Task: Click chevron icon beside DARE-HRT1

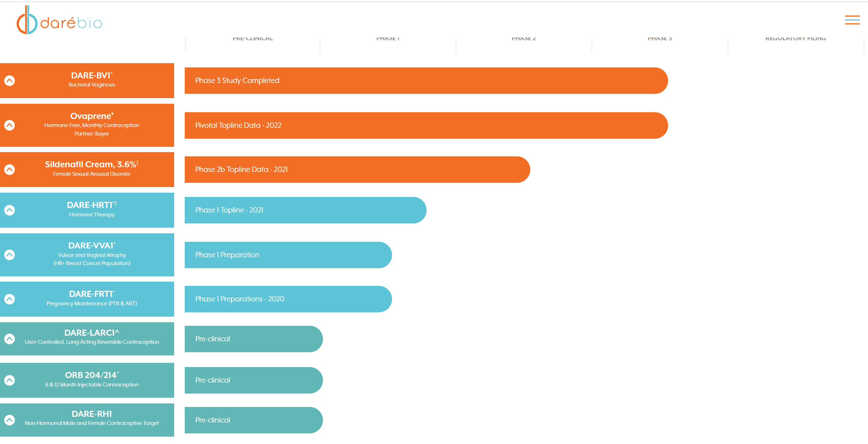Action: coord(10,210)
